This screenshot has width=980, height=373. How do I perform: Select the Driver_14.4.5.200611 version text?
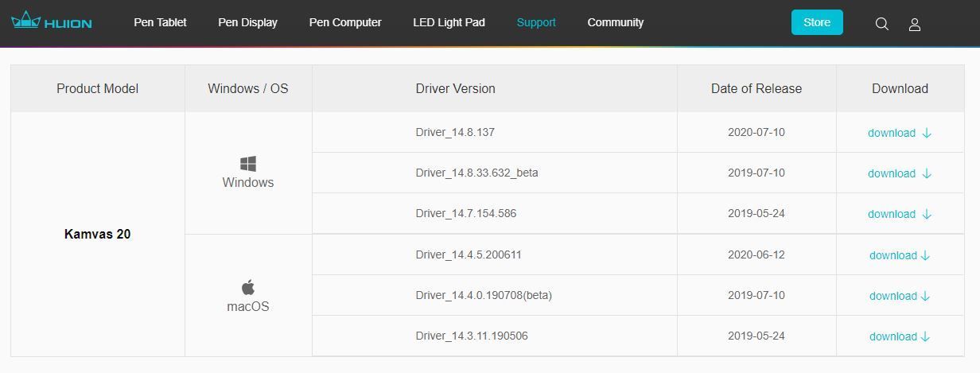point(469,254)
